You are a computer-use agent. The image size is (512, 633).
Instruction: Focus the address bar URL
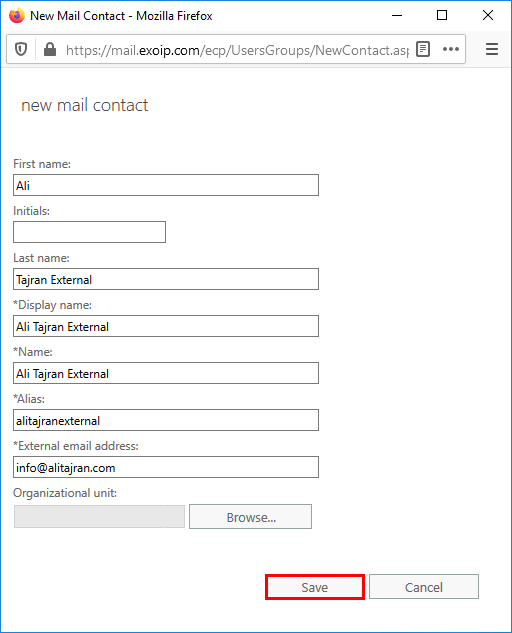[237, 50]
